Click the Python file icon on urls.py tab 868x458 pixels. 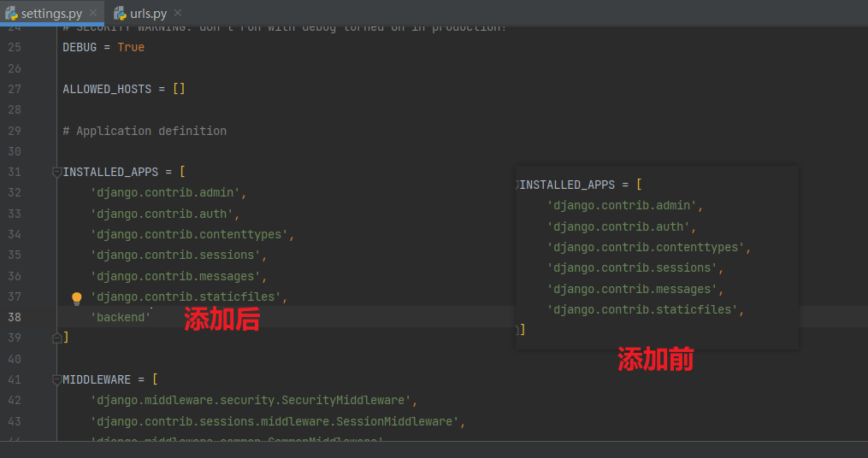pos(120,14)
